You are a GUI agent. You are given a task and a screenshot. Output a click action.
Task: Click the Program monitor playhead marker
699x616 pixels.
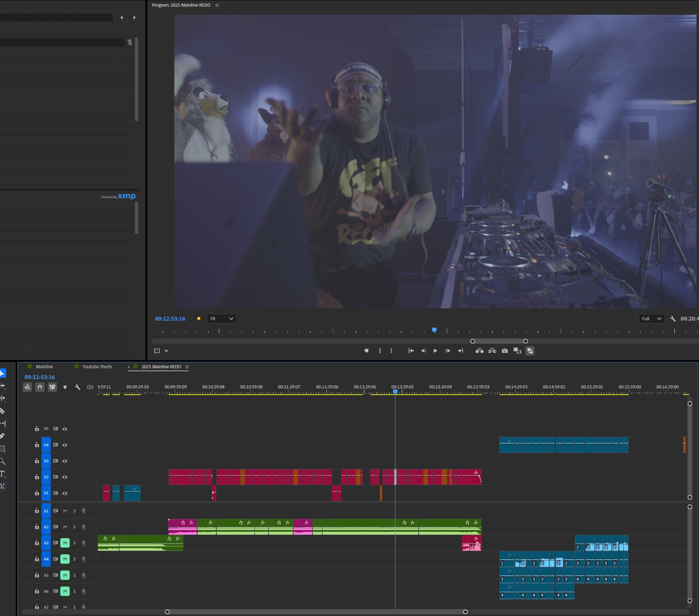(x=434, y=330)
